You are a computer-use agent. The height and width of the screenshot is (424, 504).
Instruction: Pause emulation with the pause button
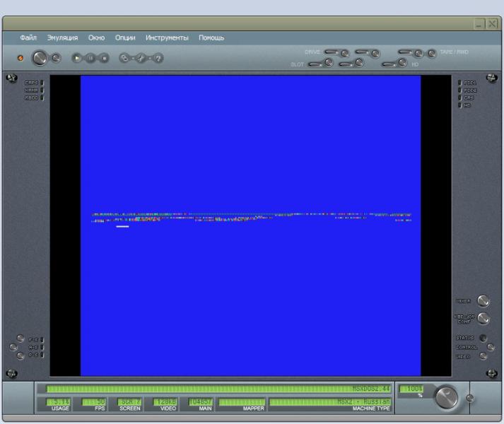pyautogui.click(x=90, y=59)
